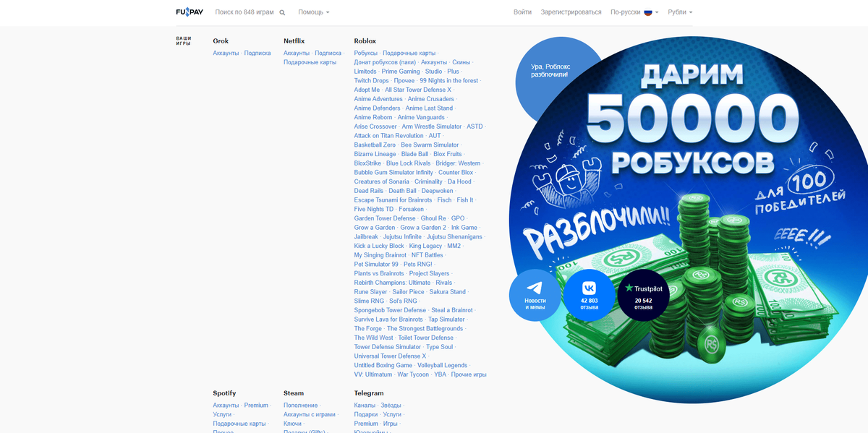
Task: Open the Grok category heading
Action: click(x=221, y=41)
